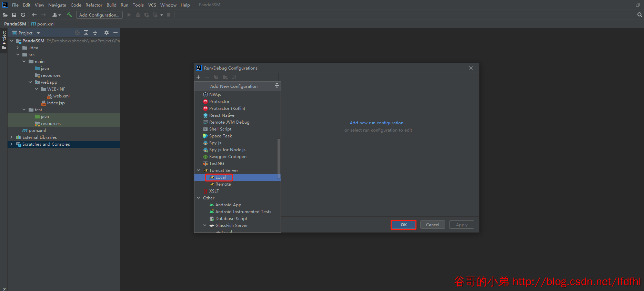Click the Create New Folder icon in dialog
Viewport: 644px width, 291px height.
coord(225,77)
